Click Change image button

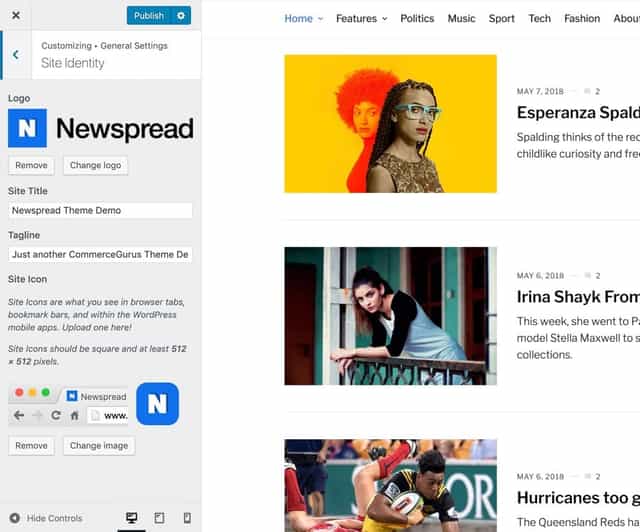coord(99,445)
